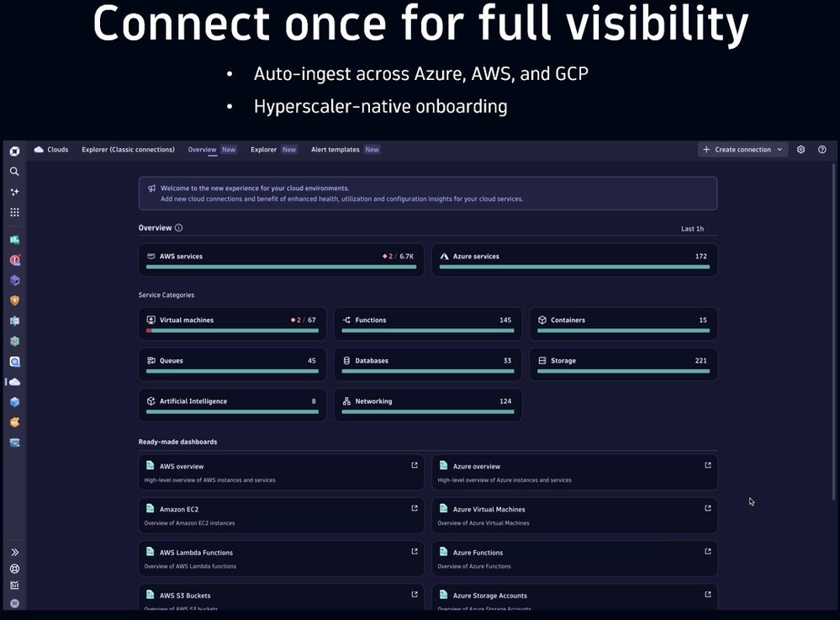Image resolution: width=840 pixels, height=620 pixels.
Task: Open the orange shield security app icon
Action: (x=14, y=300)
